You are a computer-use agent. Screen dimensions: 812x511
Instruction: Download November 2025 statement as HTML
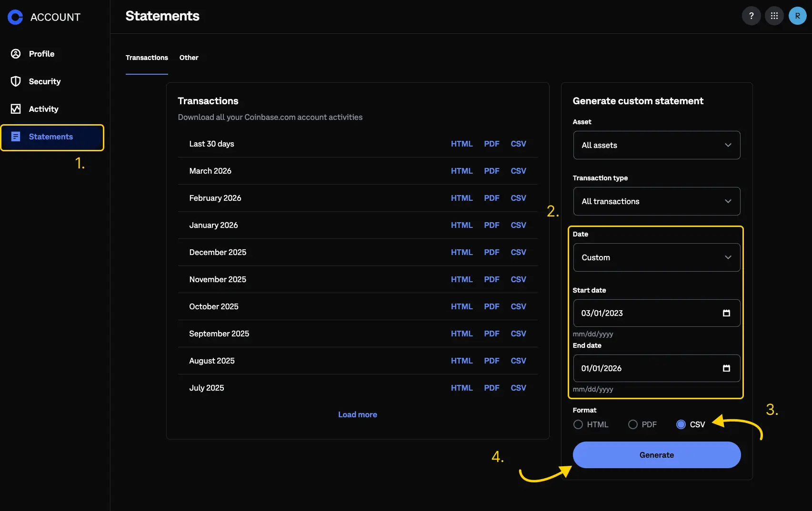(462, 279)
